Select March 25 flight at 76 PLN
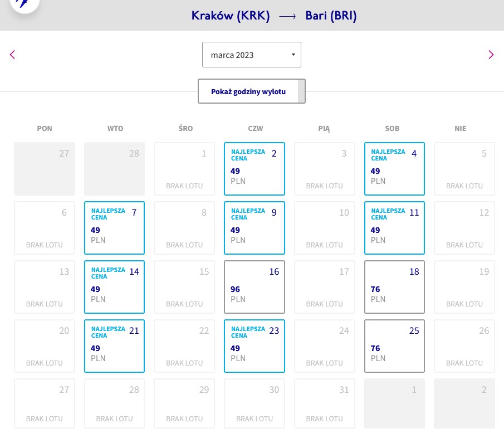The width and height of the screenshot is (504, 433). click(394, 346)
